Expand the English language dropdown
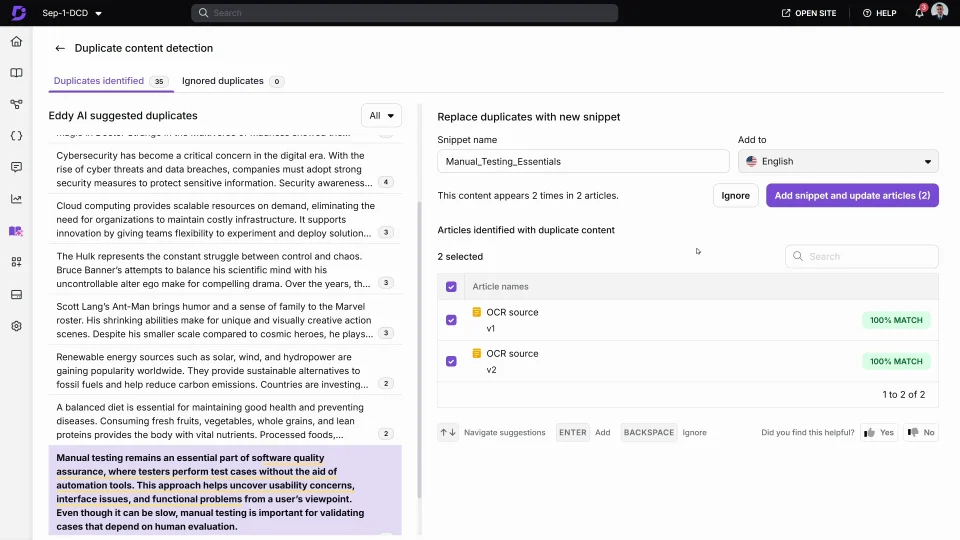 (x=838, y=161)
